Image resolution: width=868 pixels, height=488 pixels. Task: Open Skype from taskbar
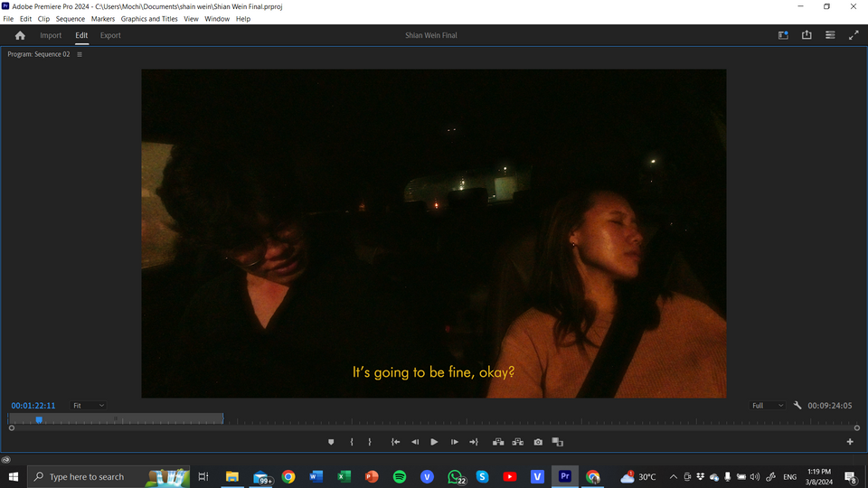pos(482,476)
